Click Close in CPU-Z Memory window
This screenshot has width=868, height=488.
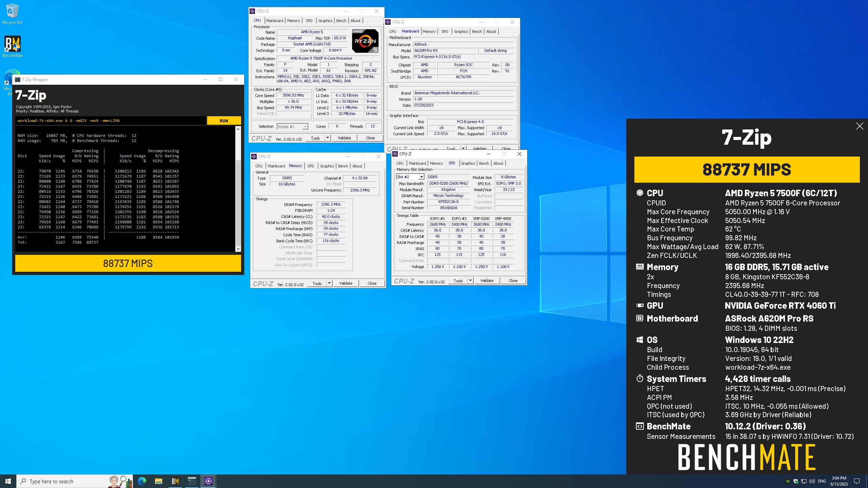[x=372, y=283]
